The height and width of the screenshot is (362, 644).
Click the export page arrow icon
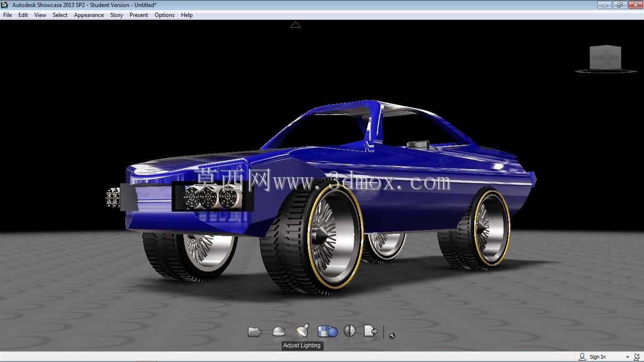[371, 331]
